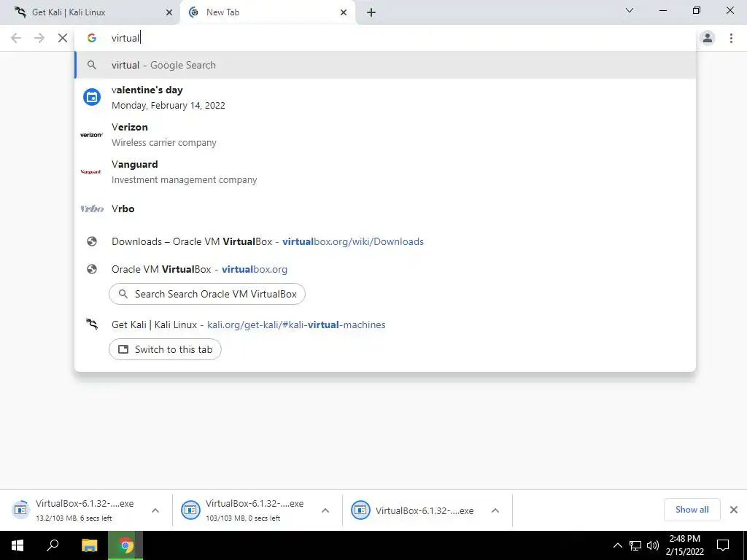Open Windows taskbar search
This screenshot has height=560, width=747.
(x=53, y=545)
